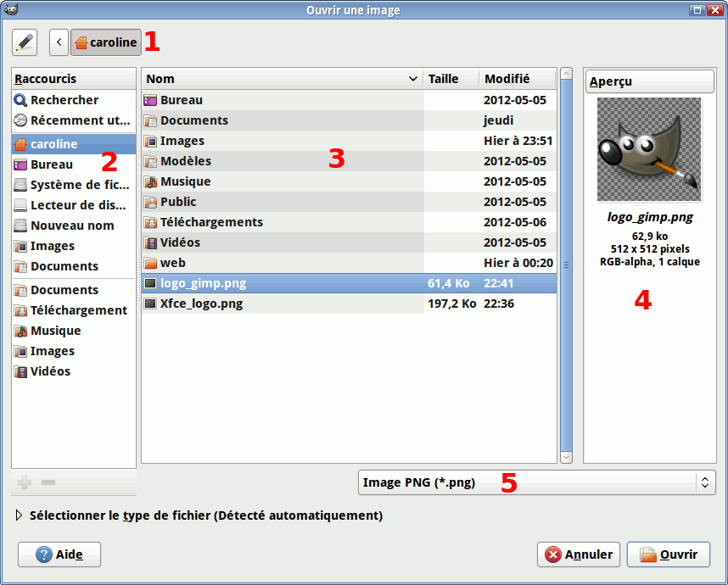Open the Image PNG file filter dropdown
The height and width of the screenshot is (585, 728).
(536, 482)
